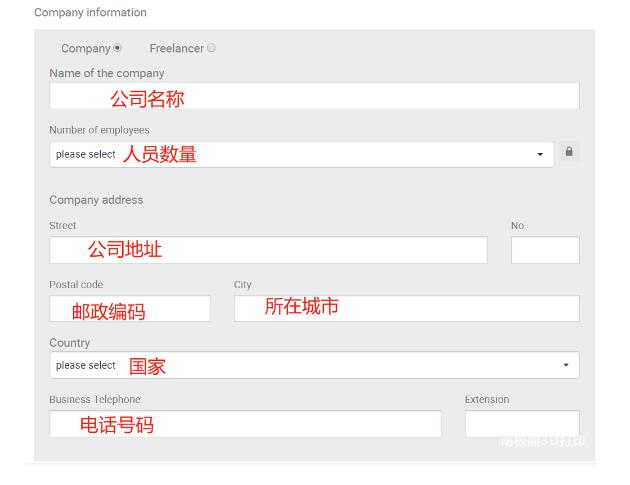Viewport: 630px width, 485px height.
Task: Click the Postal code input field
Action: 130,309
